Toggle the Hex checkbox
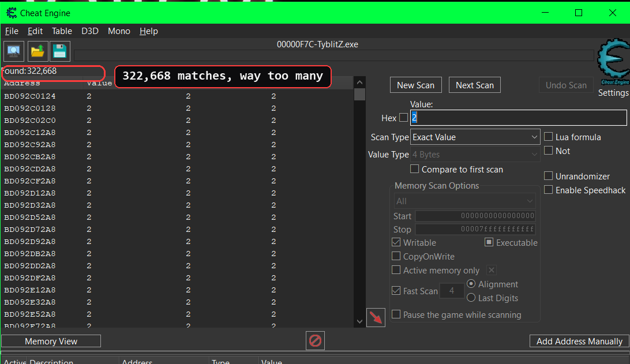 click(x=403, y=118)
